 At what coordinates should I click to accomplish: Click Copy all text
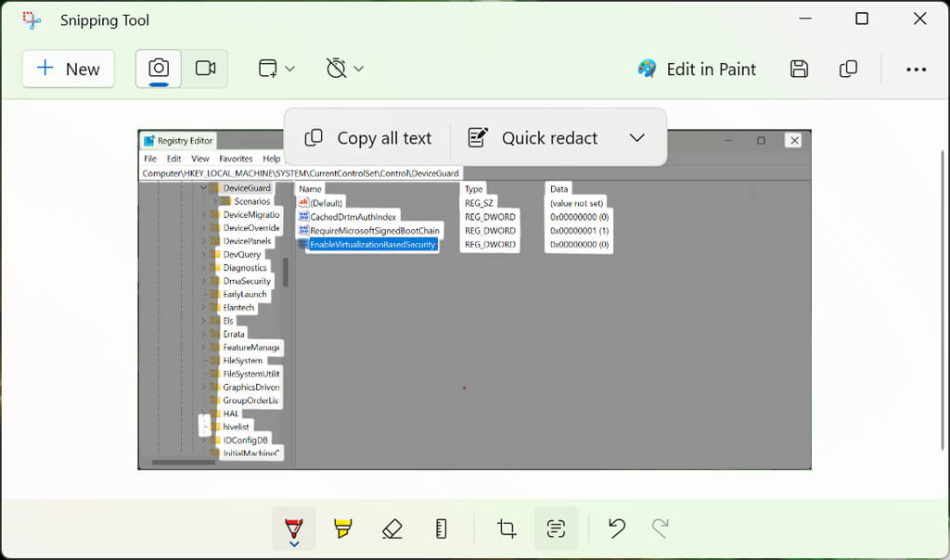[x=368, y=138]
